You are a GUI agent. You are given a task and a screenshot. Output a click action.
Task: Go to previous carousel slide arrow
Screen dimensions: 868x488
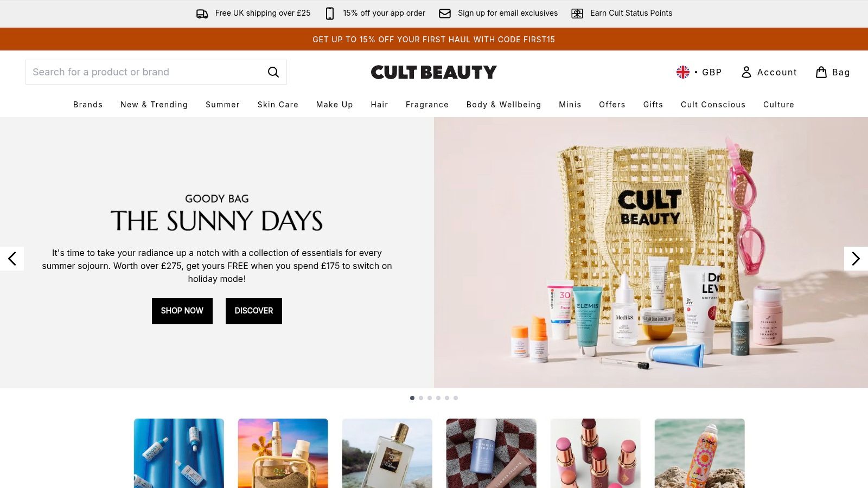tap(12, 259)
